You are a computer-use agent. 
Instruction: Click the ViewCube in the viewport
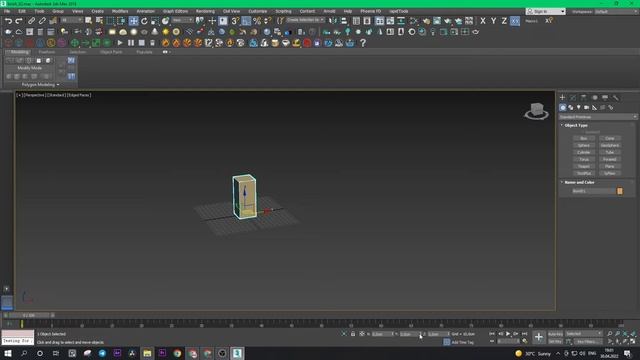[536, 111]
